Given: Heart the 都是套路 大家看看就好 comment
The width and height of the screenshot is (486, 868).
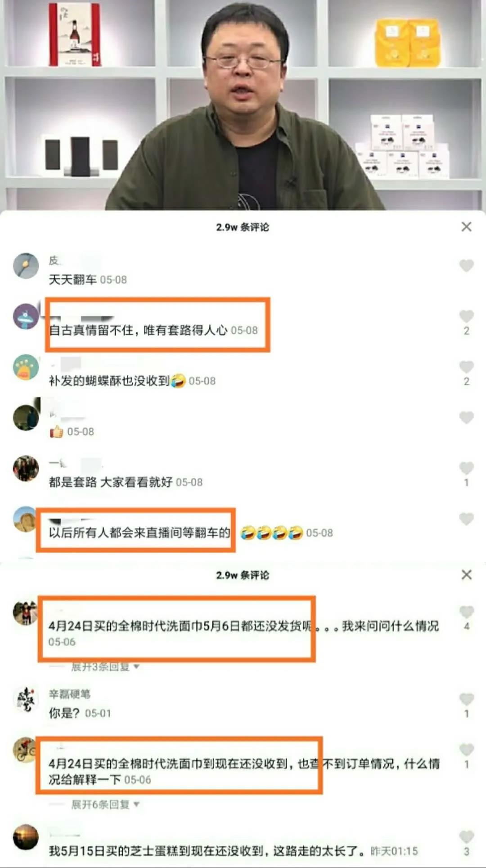Looking at the screenshot, I should 467,468.
